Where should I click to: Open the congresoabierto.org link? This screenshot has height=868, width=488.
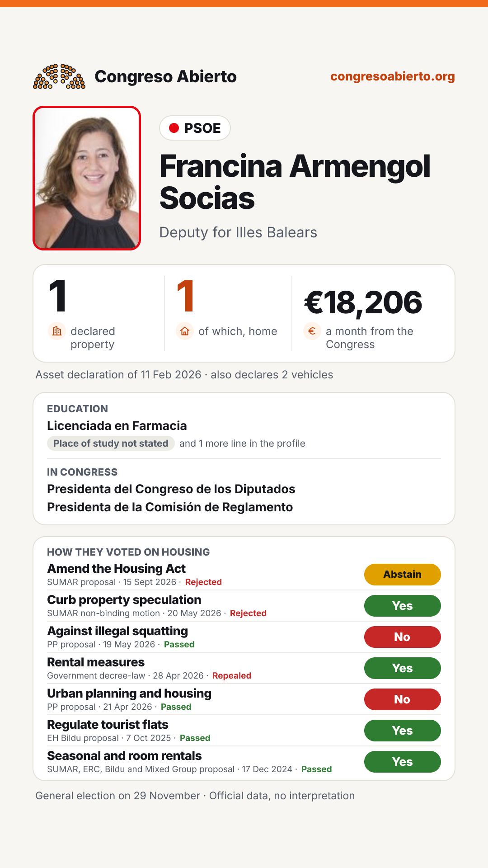pyautogui.click(x=393, y=76)
